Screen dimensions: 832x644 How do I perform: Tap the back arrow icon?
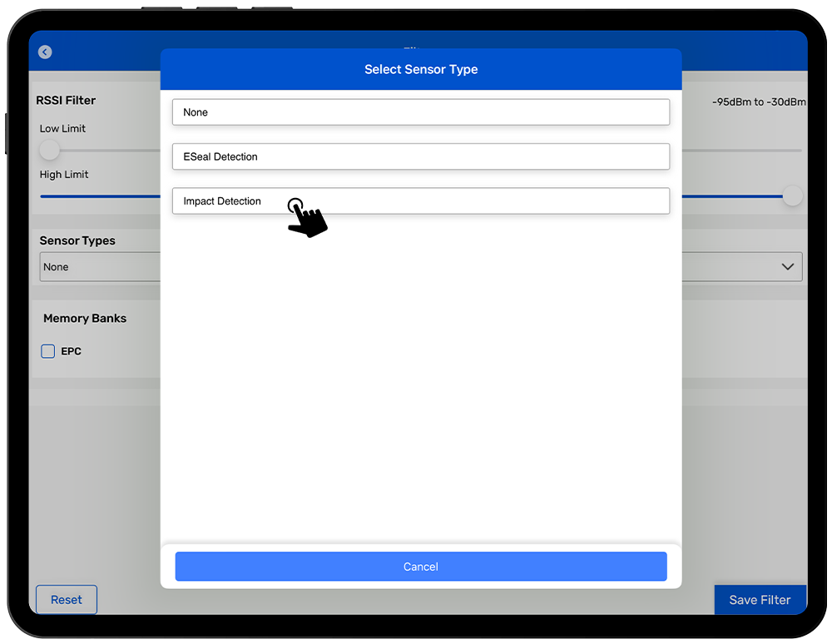(x=45, y=52)
